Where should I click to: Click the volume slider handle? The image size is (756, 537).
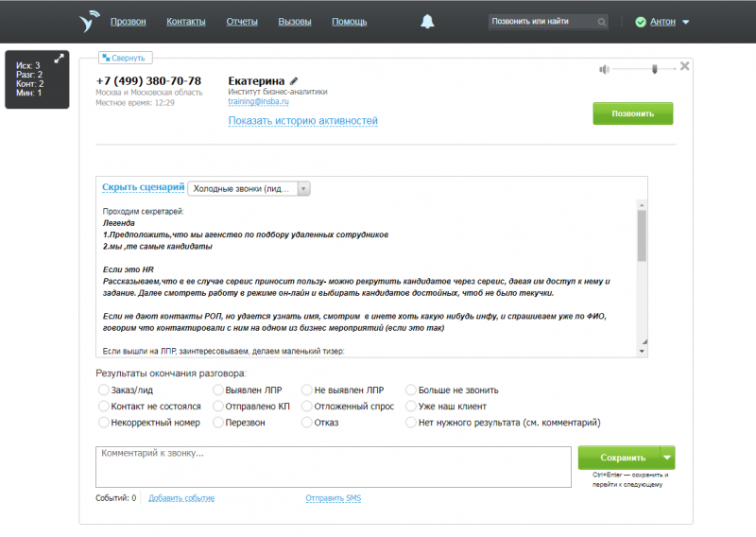click(653, 68)
